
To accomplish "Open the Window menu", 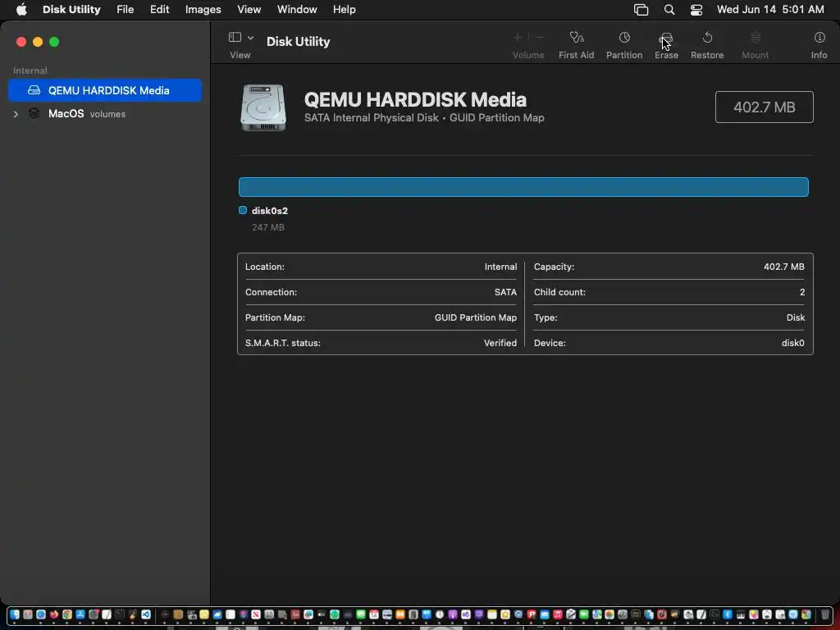I will [x=297, y=9].
